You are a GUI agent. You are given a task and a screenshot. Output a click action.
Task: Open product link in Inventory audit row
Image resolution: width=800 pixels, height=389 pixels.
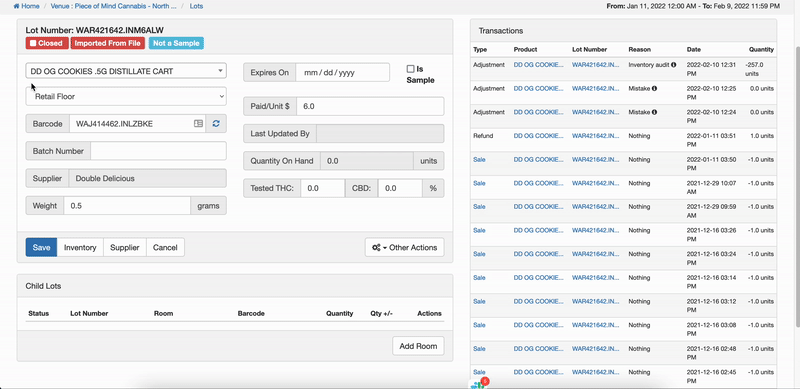coord(539,65)
